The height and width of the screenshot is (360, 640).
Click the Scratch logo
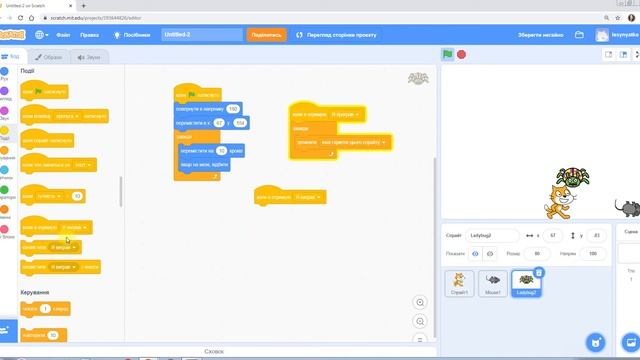coord(12,35)
